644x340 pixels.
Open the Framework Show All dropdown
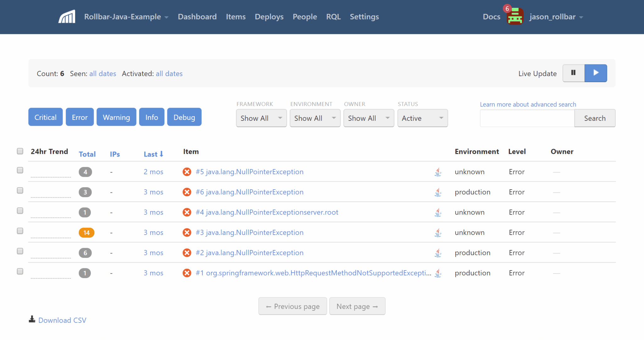pos(261,118)
